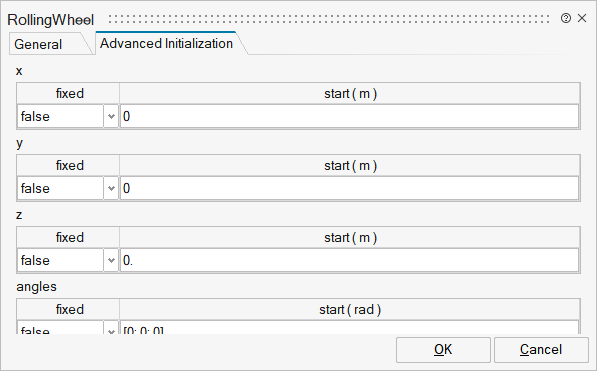The height and width of the screenshot is (371, 597).
Task: Confirm with the OK button
Action: tap(443, 350)
